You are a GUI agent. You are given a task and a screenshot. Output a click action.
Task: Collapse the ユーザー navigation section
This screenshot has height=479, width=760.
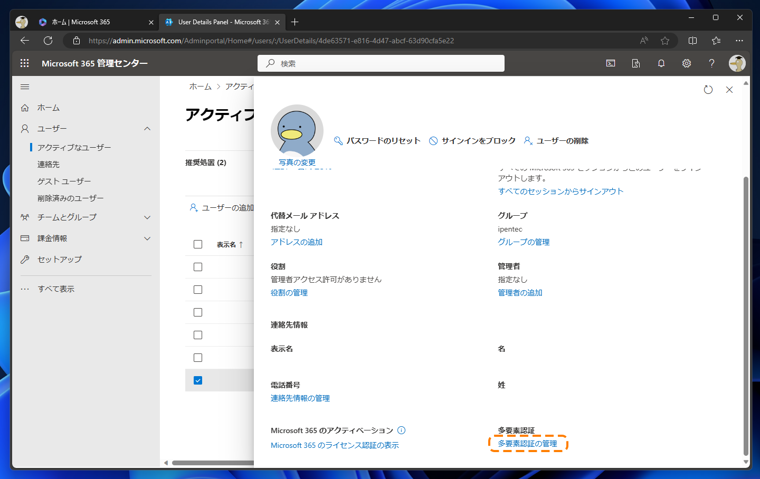click(147, 129)
